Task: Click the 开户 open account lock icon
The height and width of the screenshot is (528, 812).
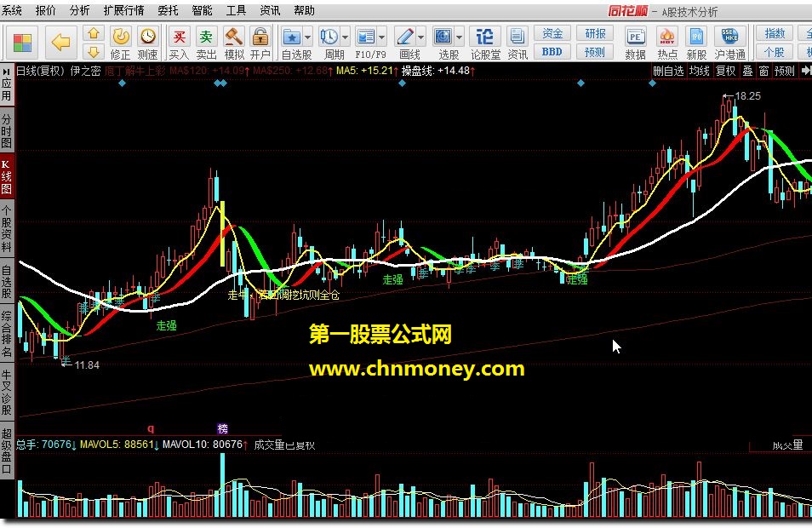Action: (260, 43)
